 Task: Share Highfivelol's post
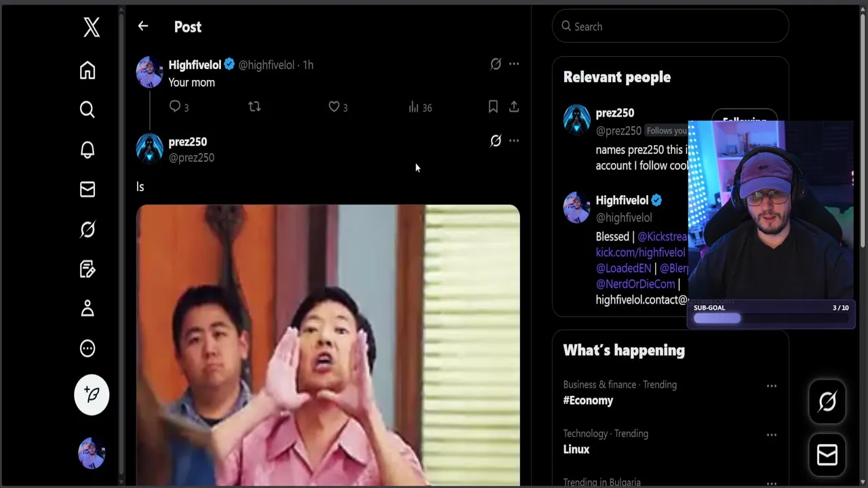point(514,106)
